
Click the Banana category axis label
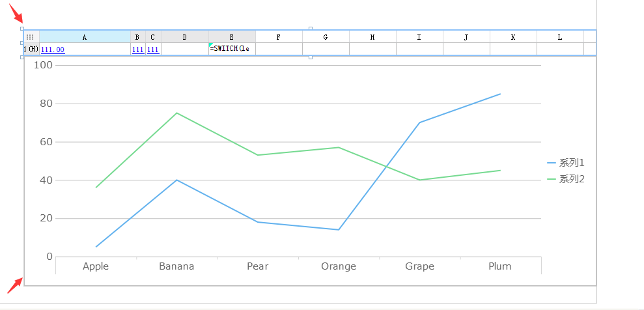176,266
